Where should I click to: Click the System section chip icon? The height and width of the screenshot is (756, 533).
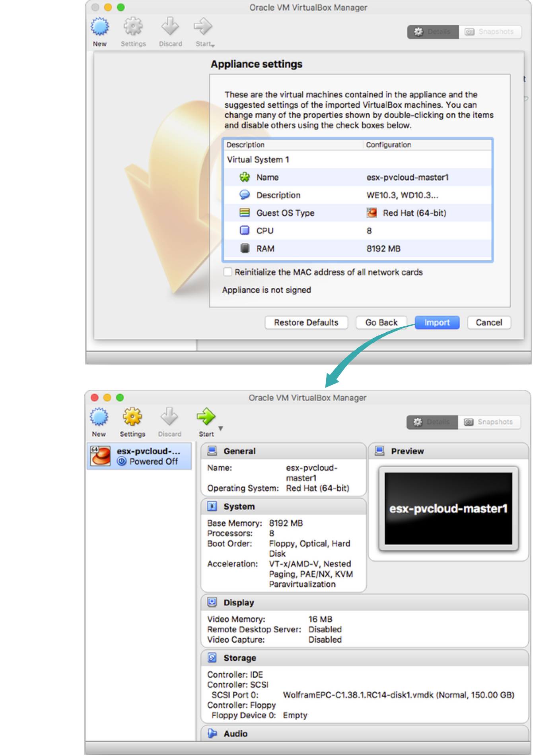coord(212,506)
